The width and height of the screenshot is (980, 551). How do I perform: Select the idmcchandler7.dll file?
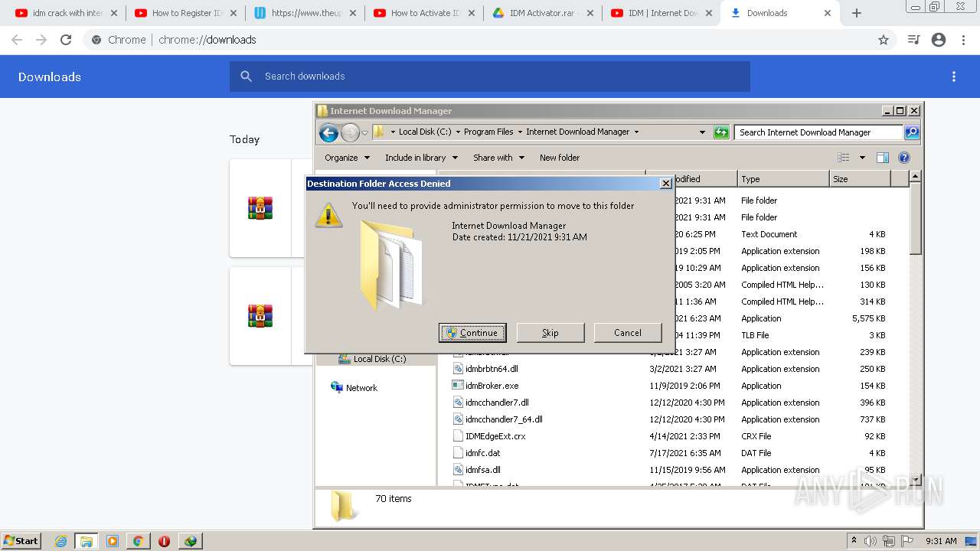(x=497, y=403)
